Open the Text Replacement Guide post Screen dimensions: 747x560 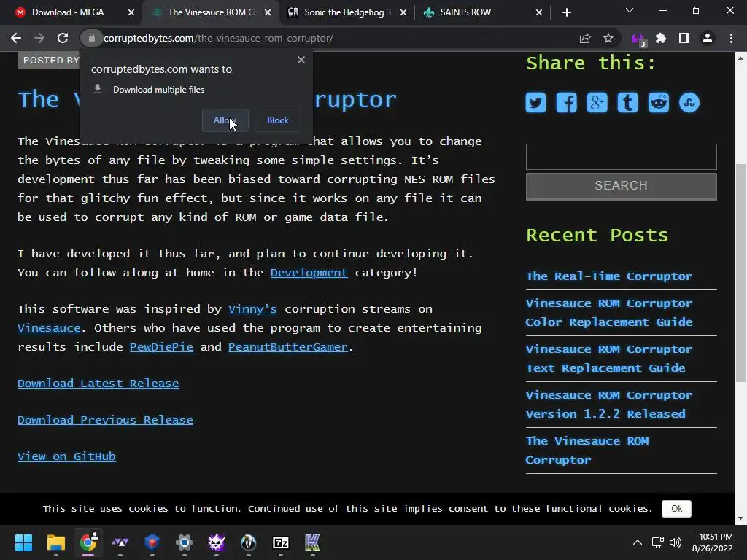(609, 359)
